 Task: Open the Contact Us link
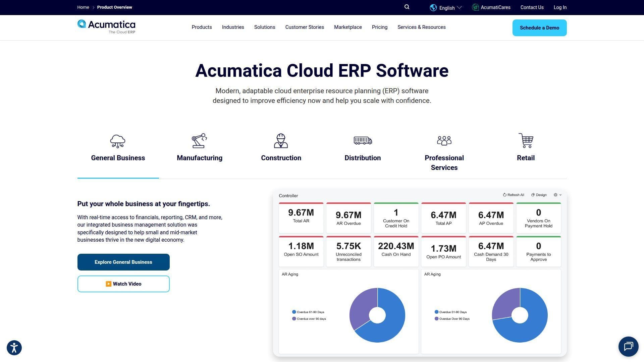point(532,7)
